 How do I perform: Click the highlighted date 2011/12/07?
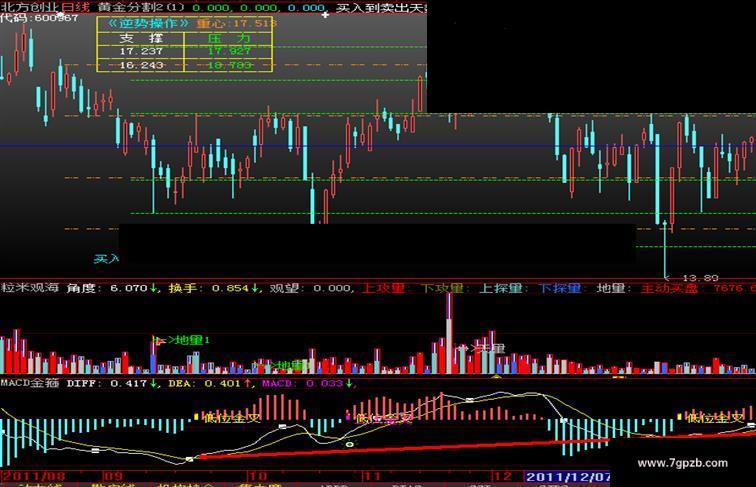click(567, 477)
